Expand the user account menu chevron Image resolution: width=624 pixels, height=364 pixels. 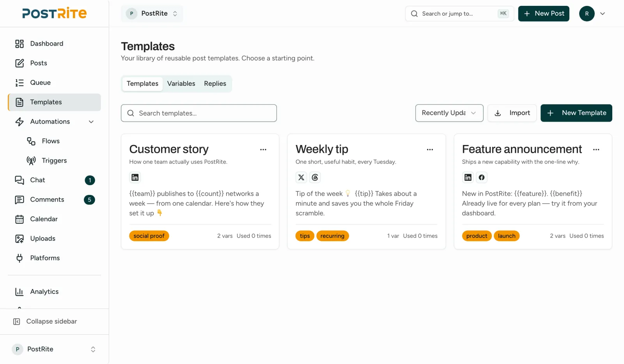click(x=603, y=14)
